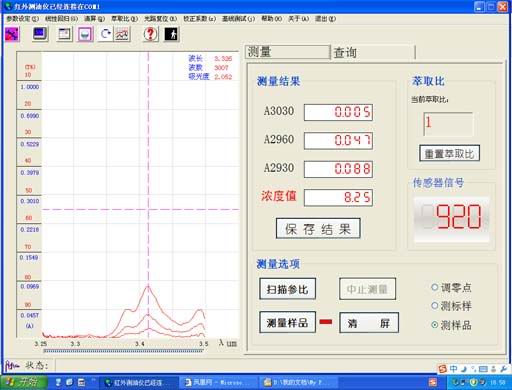
Task: Open help via red question mark icon
Action: tap(150, 34)
